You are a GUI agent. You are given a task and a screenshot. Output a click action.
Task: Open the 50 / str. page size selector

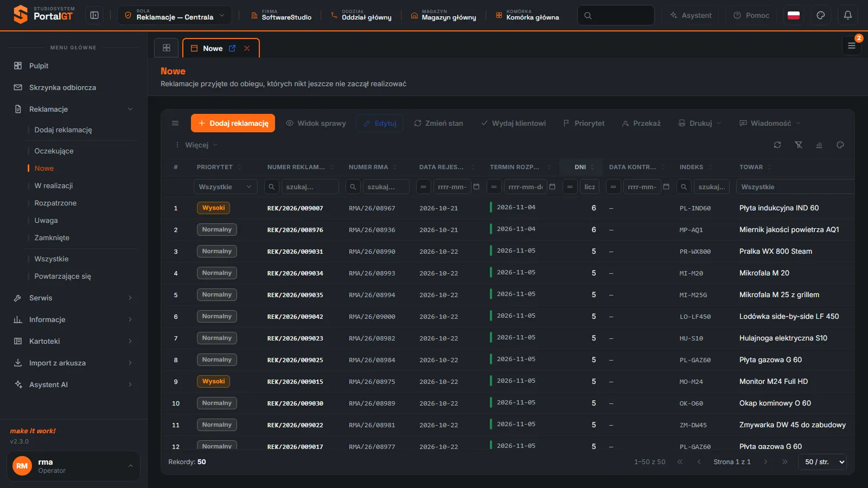pos(822,462)
